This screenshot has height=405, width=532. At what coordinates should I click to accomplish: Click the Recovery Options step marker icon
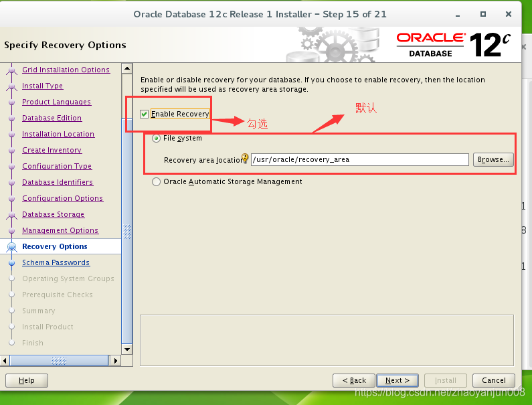(x=12, y=247)
